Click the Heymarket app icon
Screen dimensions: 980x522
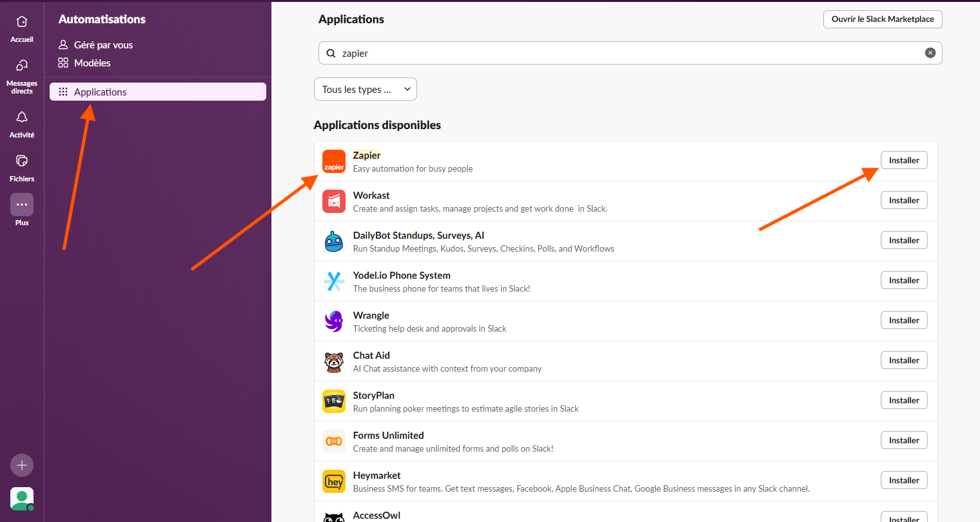[334, 481]
